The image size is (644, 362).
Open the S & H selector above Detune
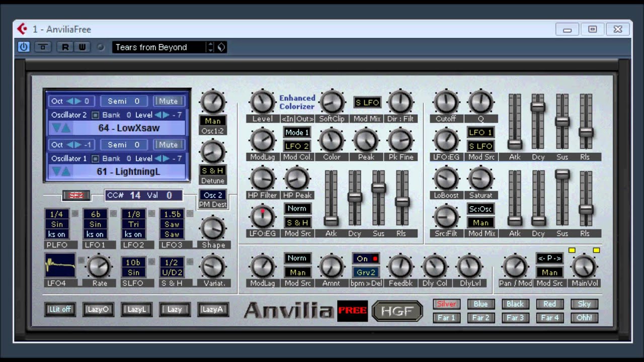pos(213,170)
